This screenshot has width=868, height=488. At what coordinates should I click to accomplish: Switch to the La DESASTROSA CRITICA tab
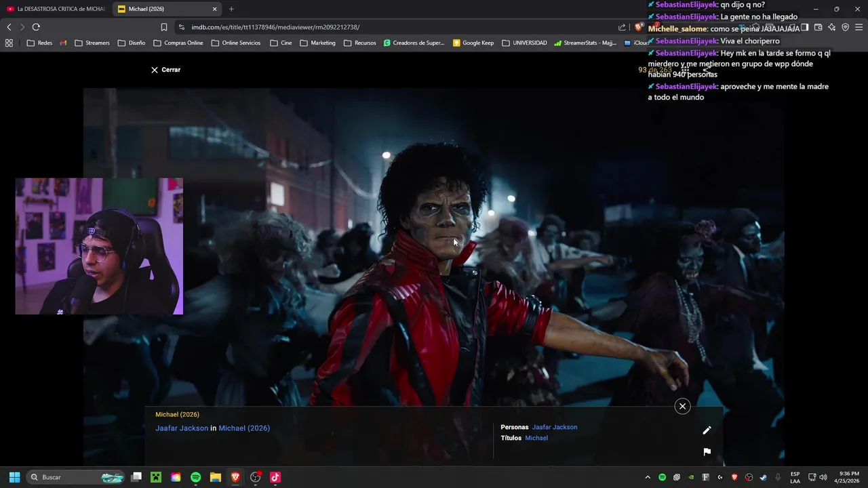(x=56, y=9)
